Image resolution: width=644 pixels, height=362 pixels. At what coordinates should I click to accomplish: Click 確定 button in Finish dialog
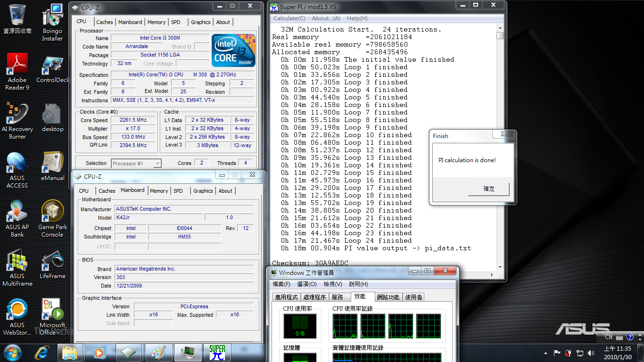click(489, 189)
